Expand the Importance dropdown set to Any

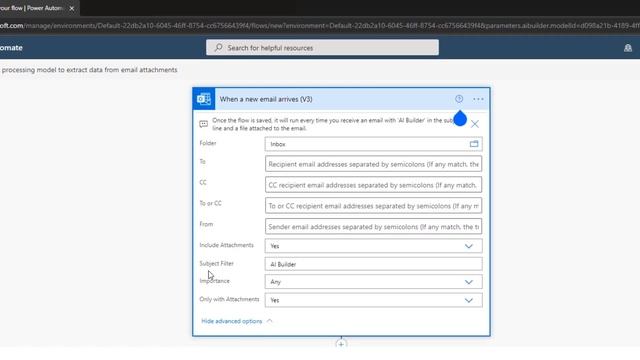[469, 282]
